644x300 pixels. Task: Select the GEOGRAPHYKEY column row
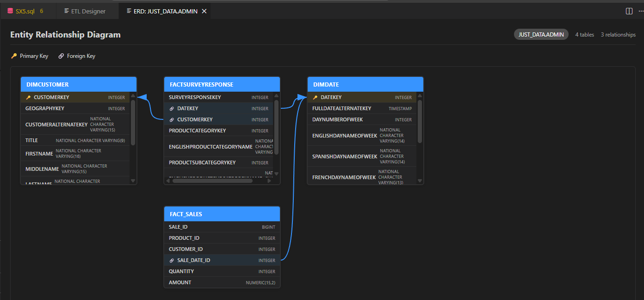[x=75, y=109]
